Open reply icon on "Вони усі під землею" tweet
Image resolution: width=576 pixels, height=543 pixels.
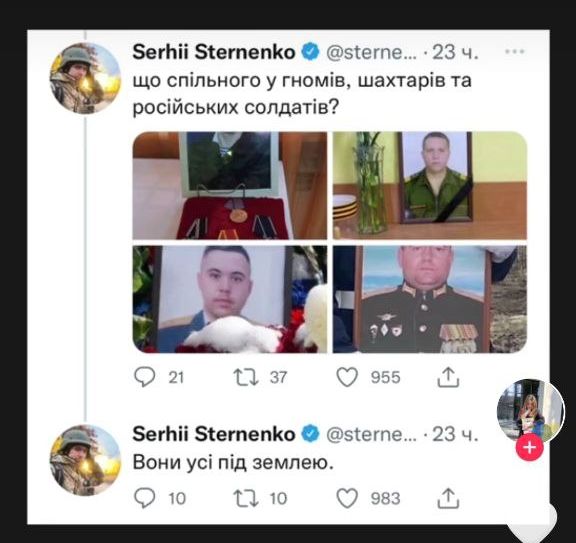[x=145, y=498]
